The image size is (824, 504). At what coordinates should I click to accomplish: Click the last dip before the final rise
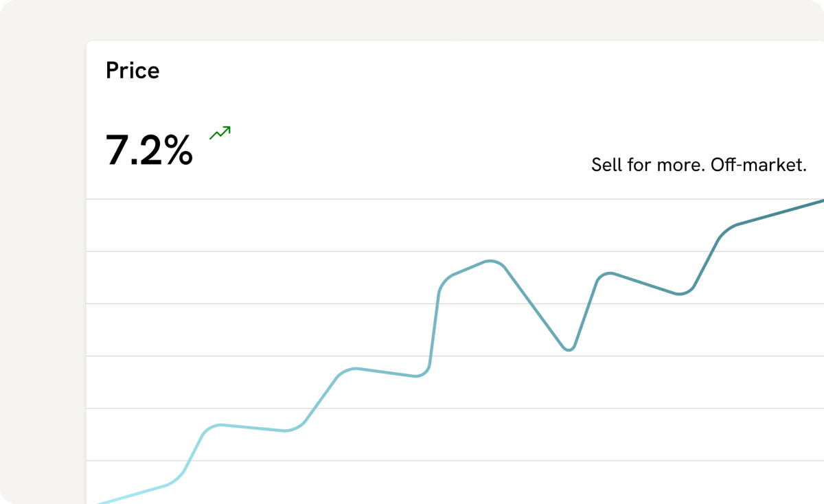pos(680,294)
